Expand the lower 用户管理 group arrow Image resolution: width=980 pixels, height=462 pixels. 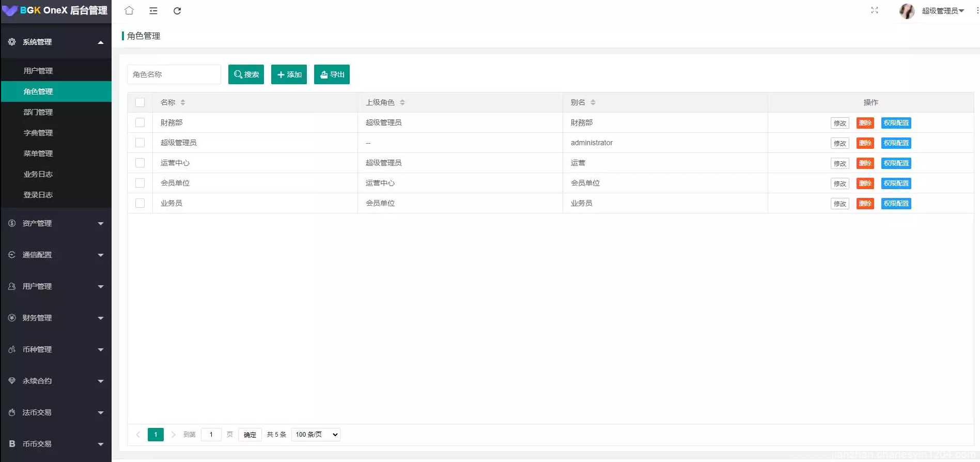(101, 287)
